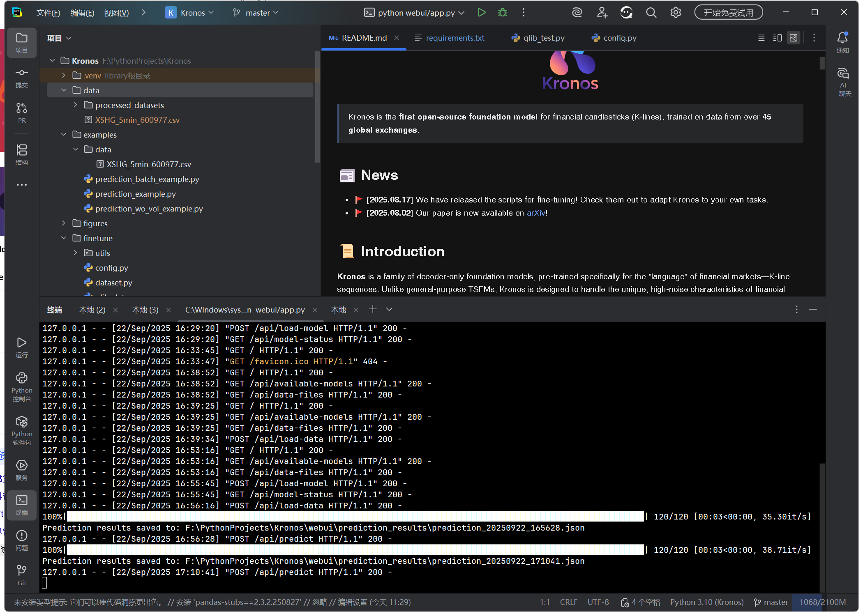Run python webui/app.py configuration
Image resolution: width=863 pixels, height=616 pixels.
[482, 13]
